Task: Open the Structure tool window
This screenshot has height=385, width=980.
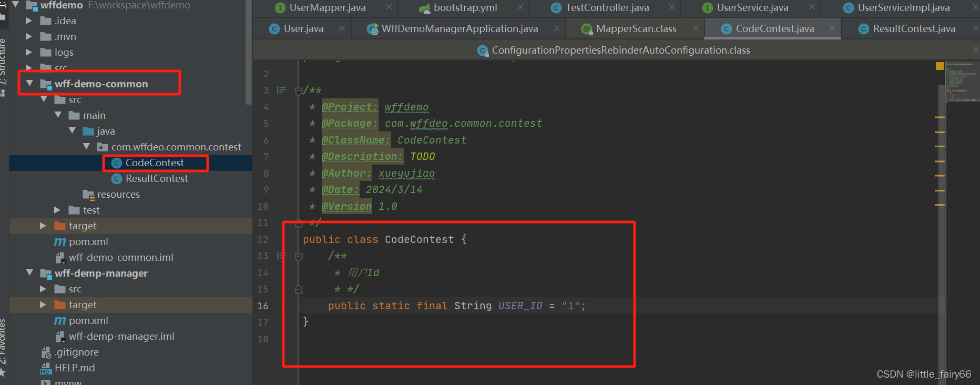Action: [x=3, y=60]
